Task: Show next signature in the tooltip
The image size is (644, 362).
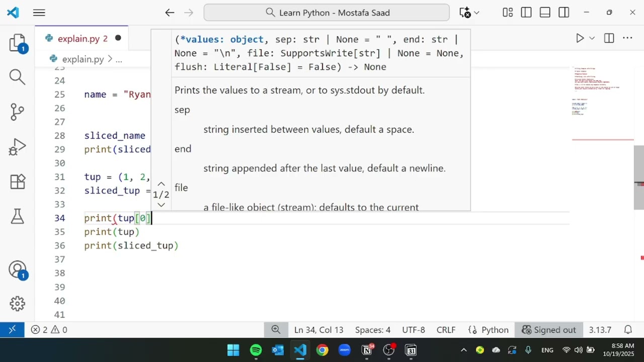Action: pos(161,205)
